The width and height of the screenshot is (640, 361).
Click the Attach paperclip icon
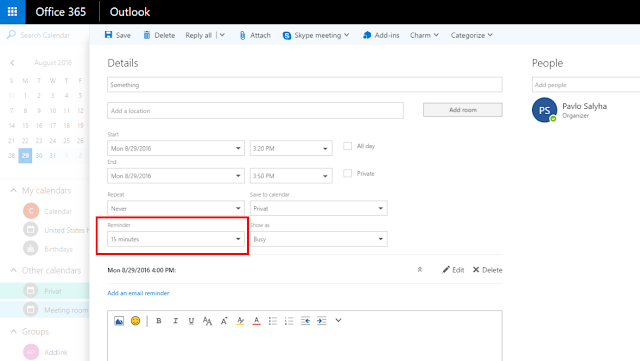(x=242, y=36)
